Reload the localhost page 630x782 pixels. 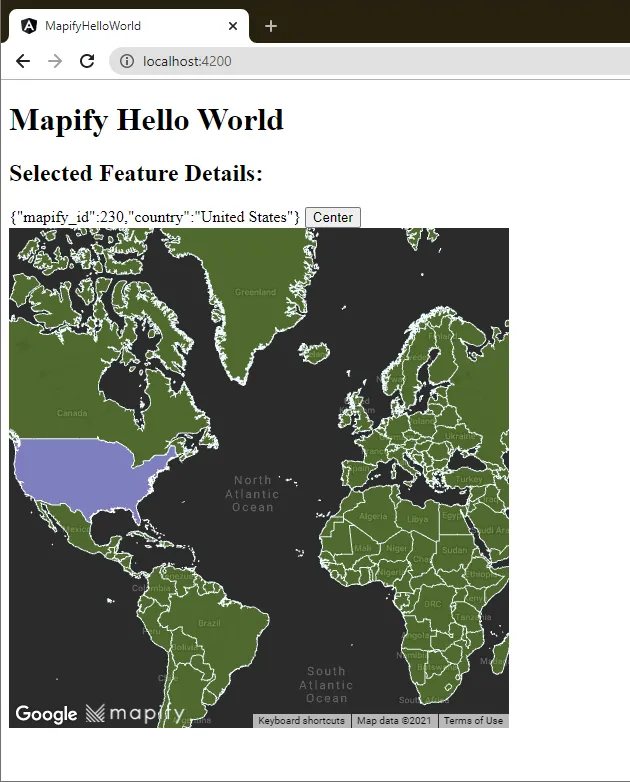pos(87,61)
